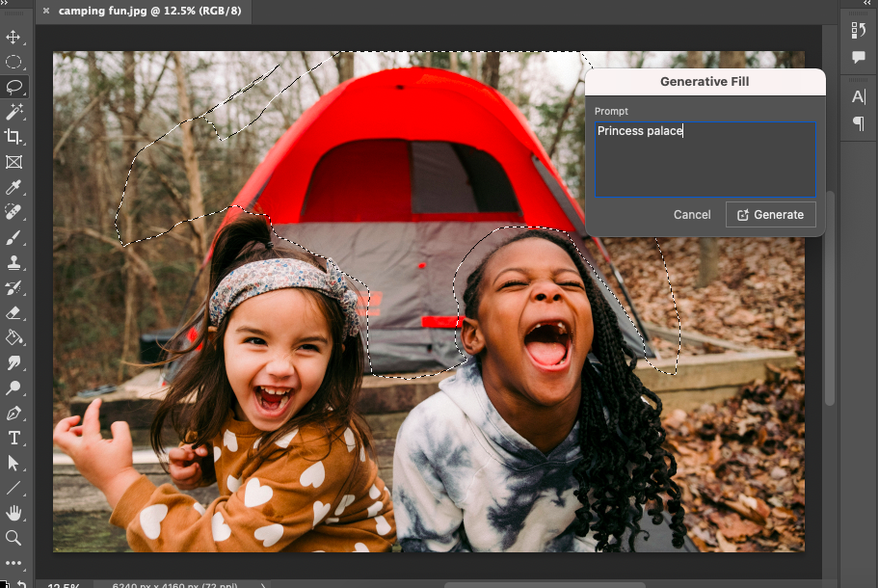Expand the edit toolbar three-dots menu

pyautogui.click(x=14, y=562)
